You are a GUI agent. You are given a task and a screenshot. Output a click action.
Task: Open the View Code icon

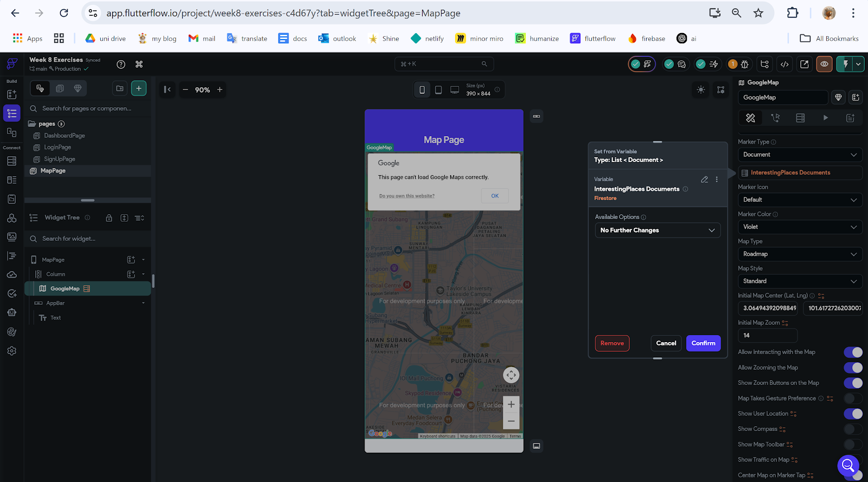[x=784, y=64]
